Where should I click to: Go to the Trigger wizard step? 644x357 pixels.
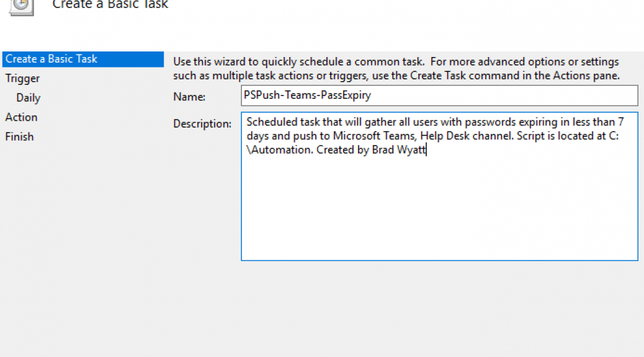tap(22, 78)
